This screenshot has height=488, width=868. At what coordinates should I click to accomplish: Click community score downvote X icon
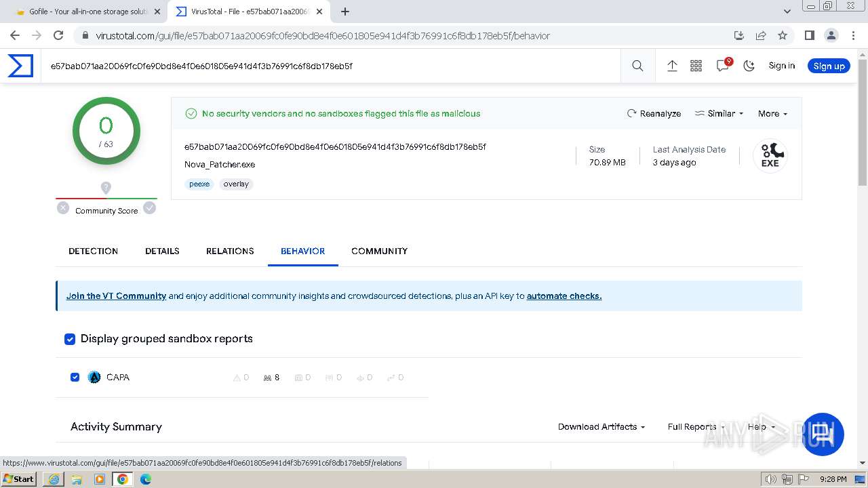click(63, 208)
